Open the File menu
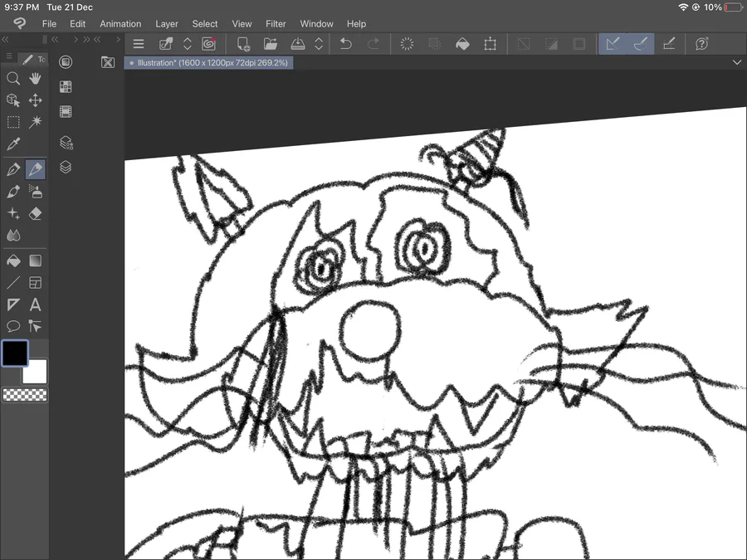 [49, 24]
